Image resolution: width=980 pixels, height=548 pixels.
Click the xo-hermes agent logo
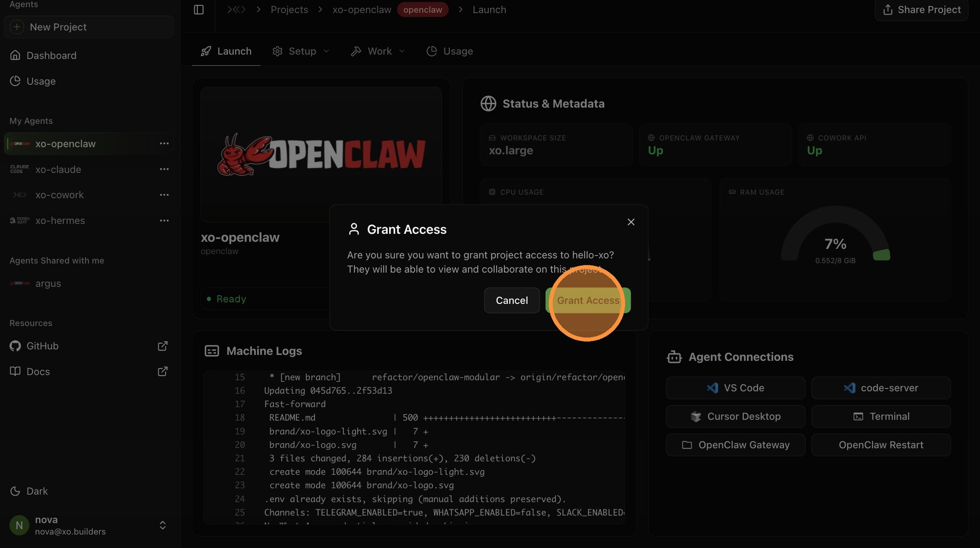point(19,220)
